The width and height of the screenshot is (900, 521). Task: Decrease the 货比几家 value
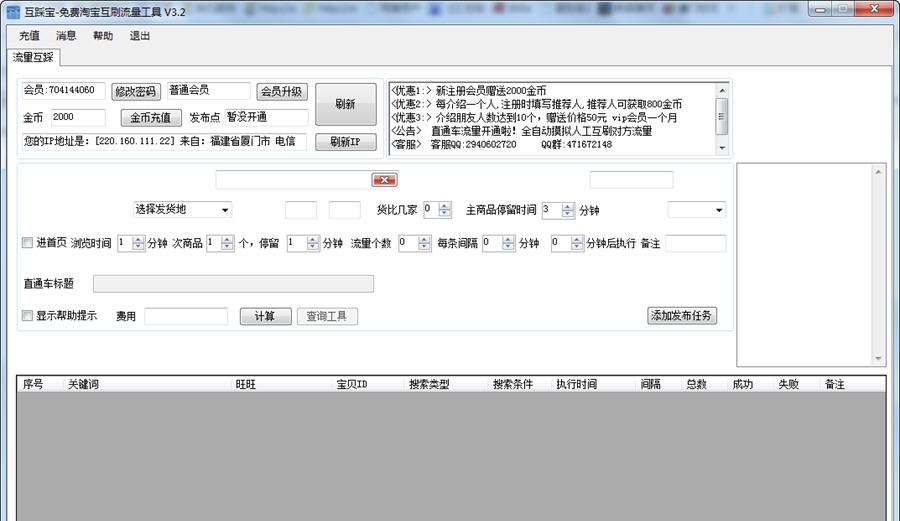pos(445,213)
